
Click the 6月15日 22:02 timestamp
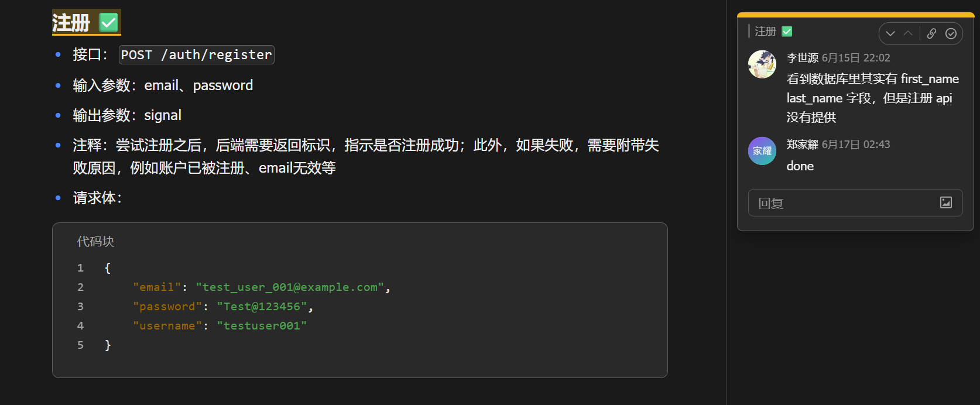pos(856,58)
